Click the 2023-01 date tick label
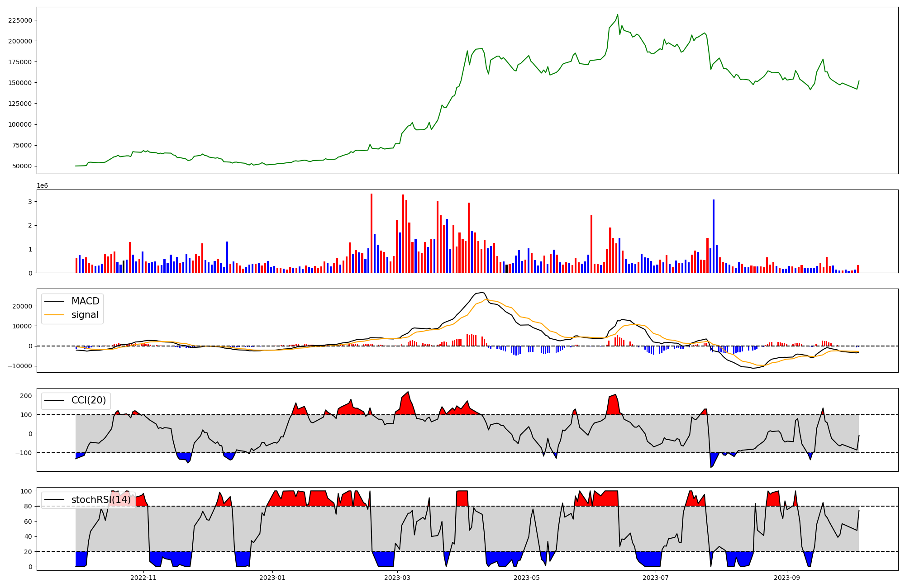 pos(272,578)
